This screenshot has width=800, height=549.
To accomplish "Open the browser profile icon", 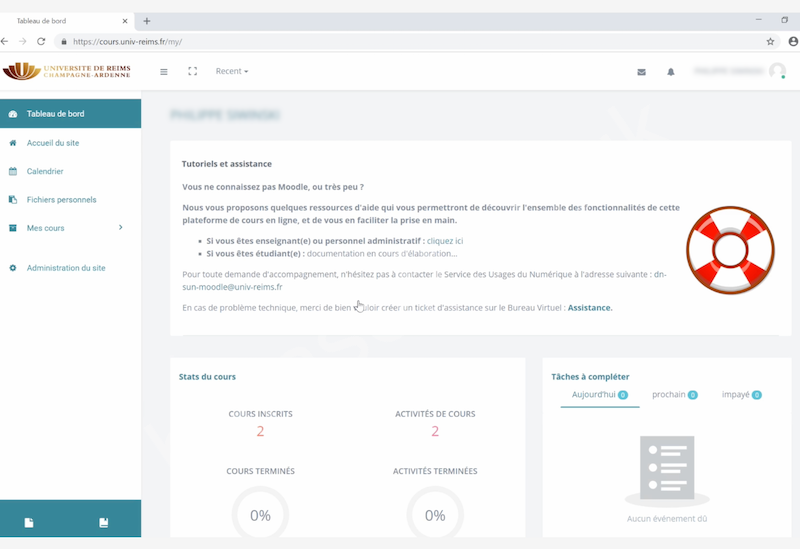I will coord(793,41).
